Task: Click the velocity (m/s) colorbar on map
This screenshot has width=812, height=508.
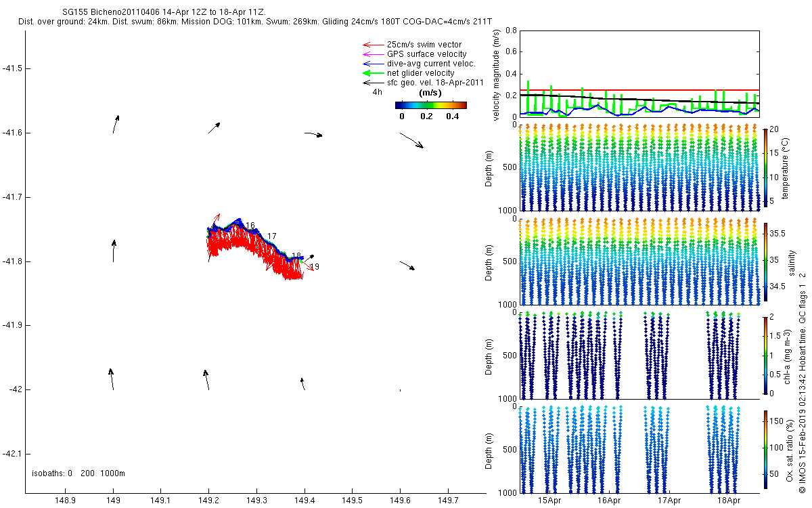Action: point(430,105)
